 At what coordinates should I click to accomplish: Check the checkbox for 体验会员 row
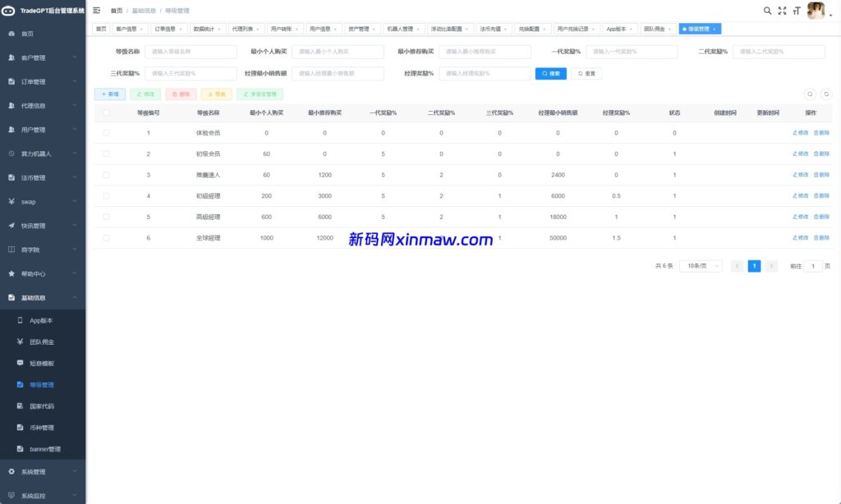click(105, 132)
